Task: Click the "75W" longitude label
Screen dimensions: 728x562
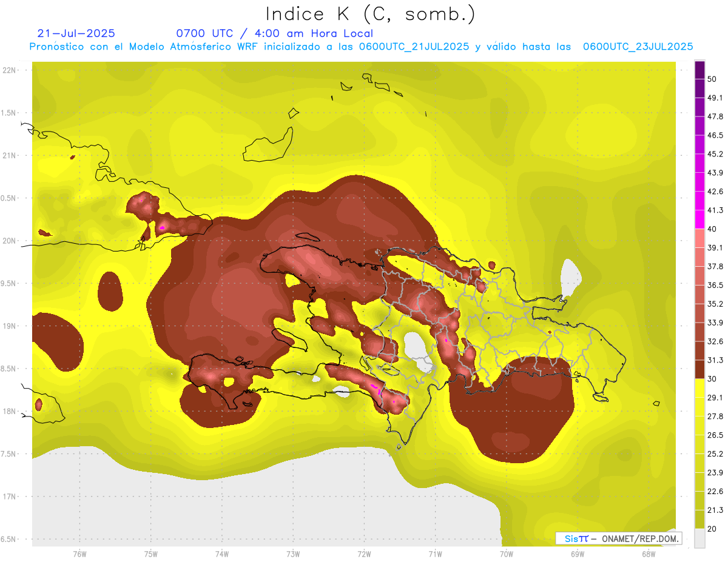Action: (x=150, y=554)
